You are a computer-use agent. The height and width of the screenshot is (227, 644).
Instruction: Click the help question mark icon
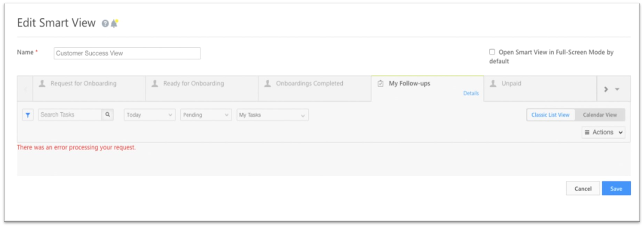click(x=105, y=24)
